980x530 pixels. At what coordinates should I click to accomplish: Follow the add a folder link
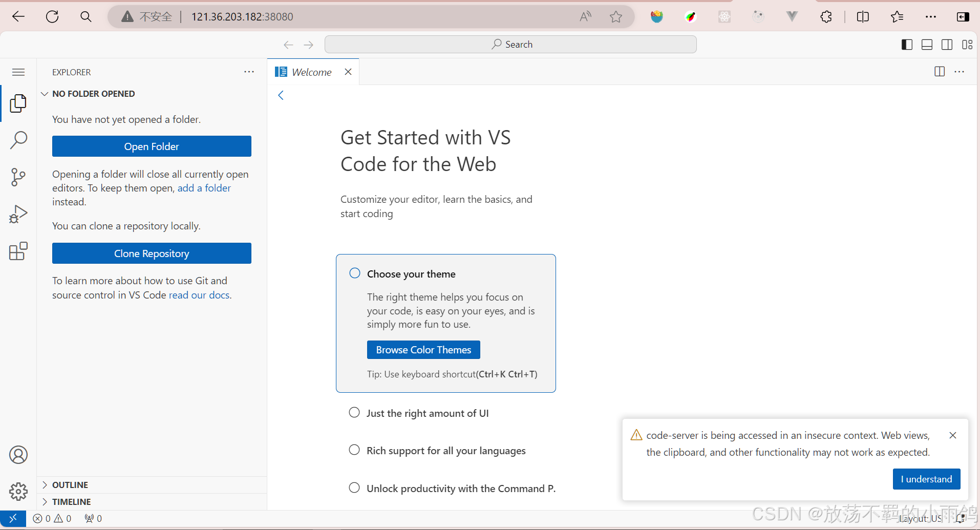coord(204,188)
